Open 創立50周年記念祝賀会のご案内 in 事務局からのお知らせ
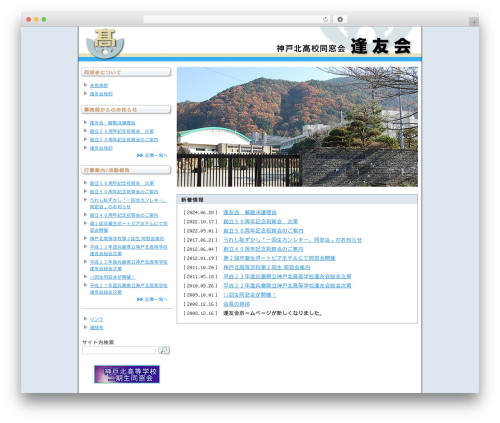This screenshot has width=500, height=423. click(x=124, y=140)
